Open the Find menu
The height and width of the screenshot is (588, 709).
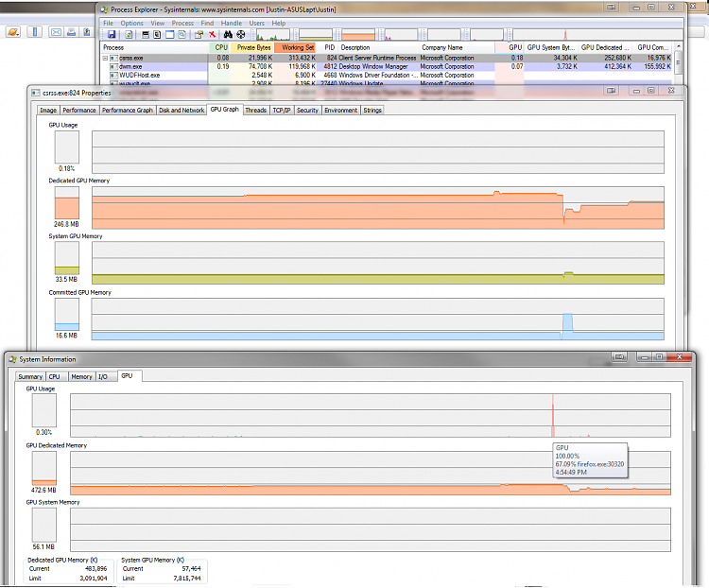(207, 23)
